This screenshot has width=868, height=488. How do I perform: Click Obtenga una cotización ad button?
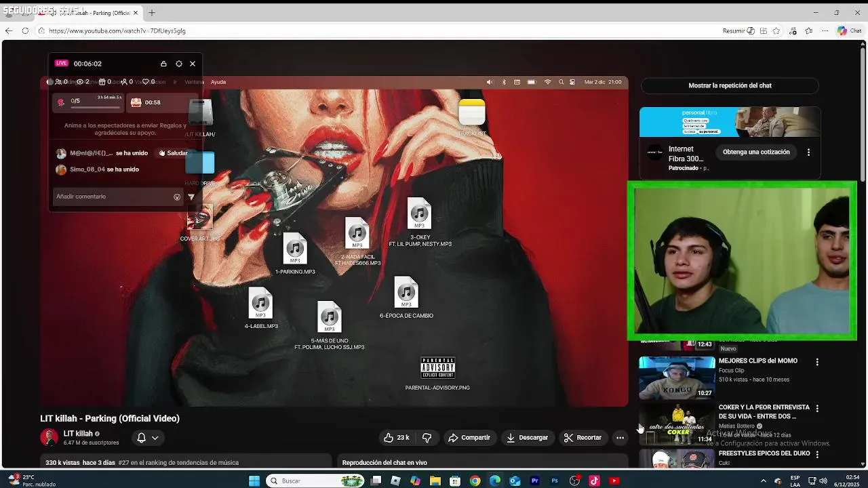click(x=756, y=152)
